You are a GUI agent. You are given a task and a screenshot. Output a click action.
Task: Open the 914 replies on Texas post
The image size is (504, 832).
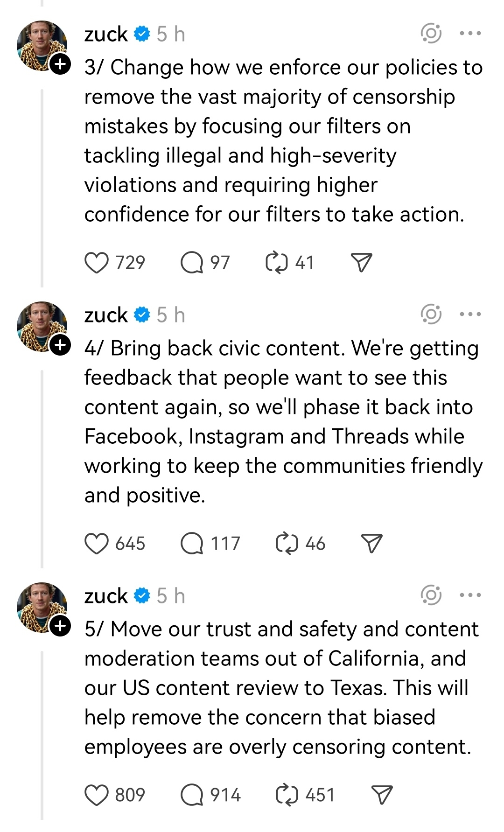point(192,795)
